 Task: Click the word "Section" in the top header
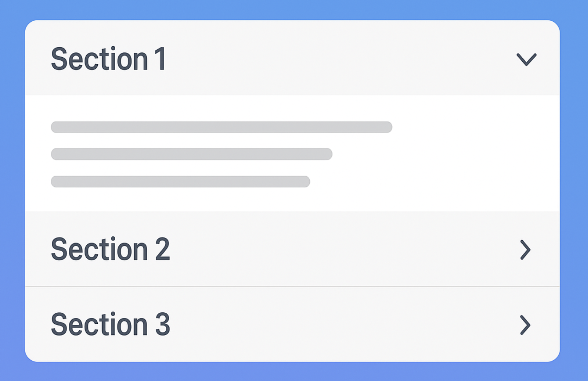point(99,59)
